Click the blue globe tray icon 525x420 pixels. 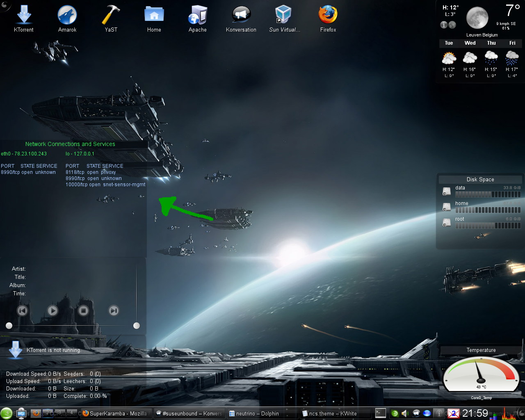pos(427,413)
